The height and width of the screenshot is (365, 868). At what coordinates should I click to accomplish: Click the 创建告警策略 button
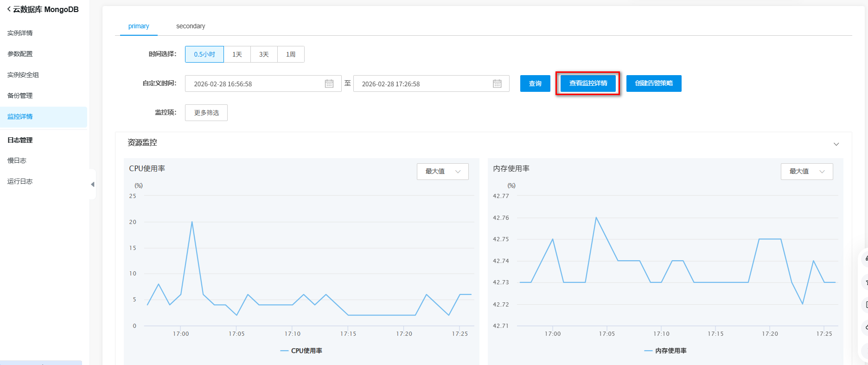(653, 83)
